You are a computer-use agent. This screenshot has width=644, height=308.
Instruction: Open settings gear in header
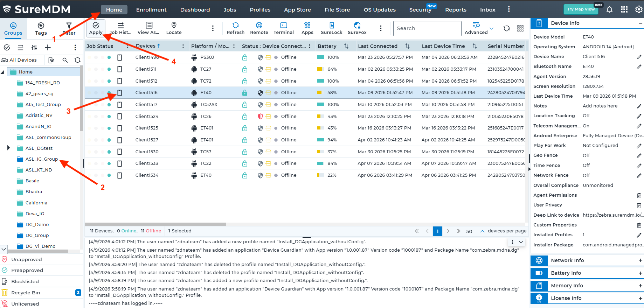pos(639,9)
